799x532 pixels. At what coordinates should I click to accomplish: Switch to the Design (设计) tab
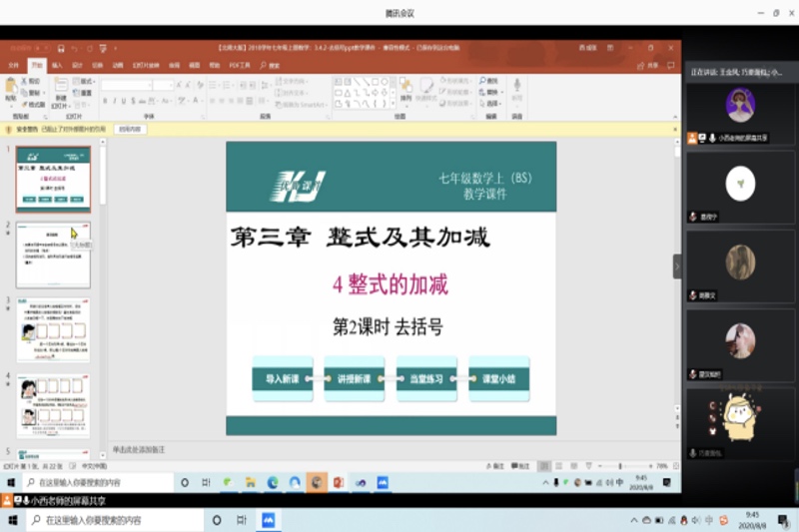77,65
